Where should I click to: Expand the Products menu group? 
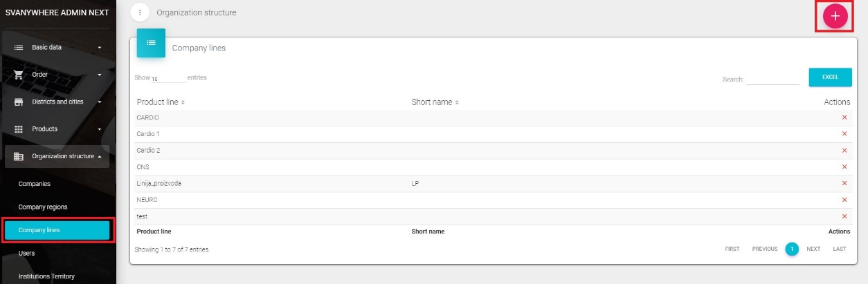point(57,129)
